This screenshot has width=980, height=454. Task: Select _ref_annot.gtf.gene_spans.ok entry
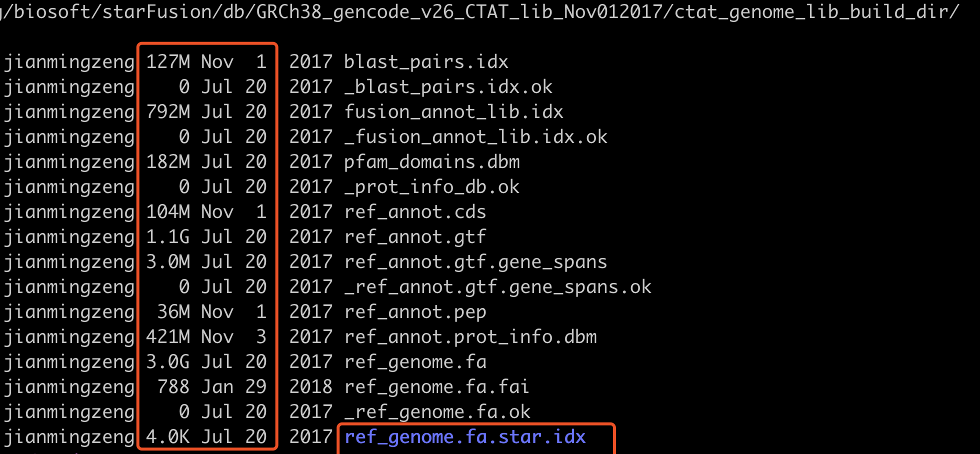tap(497, 287)
